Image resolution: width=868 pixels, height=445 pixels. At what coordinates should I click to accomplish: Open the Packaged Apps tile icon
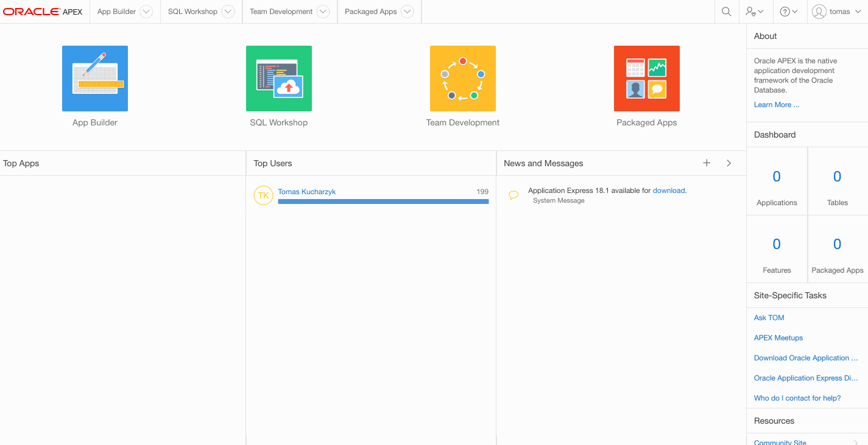pos(647,79)
